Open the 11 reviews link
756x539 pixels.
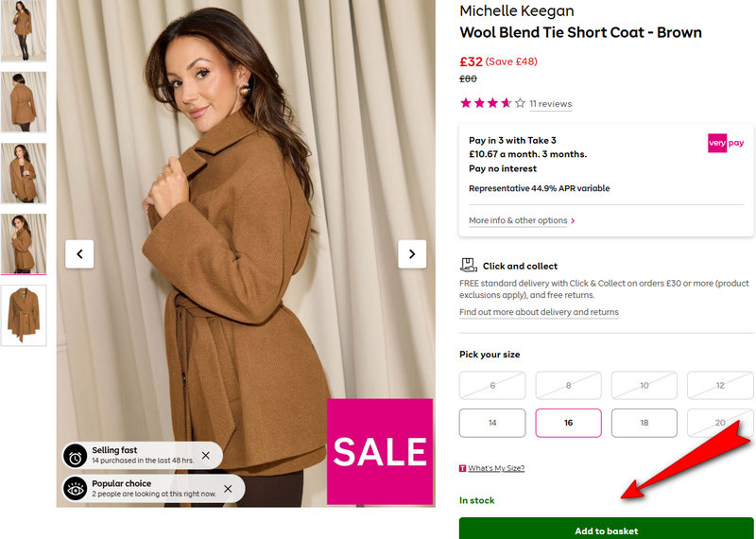click(550, 104)
